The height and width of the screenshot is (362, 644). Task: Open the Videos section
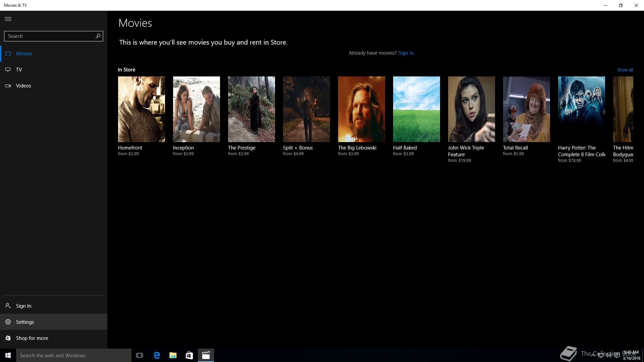tap(54, 86)
